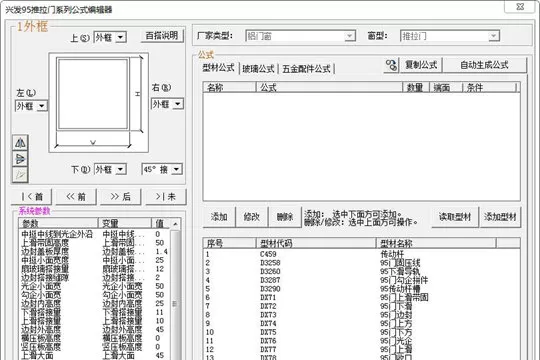The width and height of the screenshot is (540, 360).
Task: Click the 型材代码 column header
Action: [x=316, y=244]
